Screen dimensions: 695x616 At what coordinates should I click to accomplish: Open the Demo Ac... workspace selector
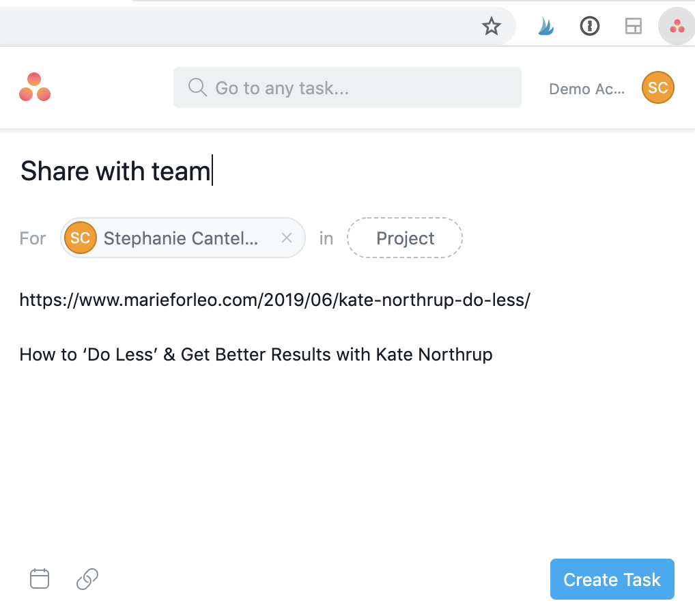tap(586, 89)
